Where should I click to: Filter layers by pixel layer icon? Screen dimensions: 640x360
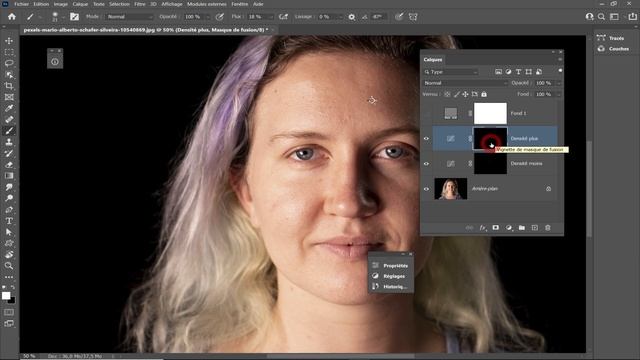click(x=498, y=72)
